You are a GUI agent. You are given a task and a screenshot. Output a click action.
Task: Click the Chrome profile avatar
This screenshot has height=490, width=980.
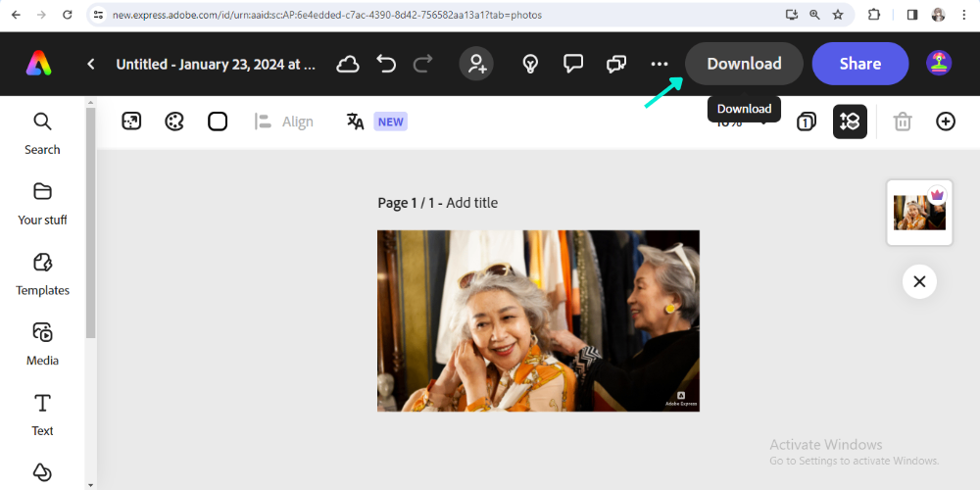pyautogui.click(x=938, y=15)
